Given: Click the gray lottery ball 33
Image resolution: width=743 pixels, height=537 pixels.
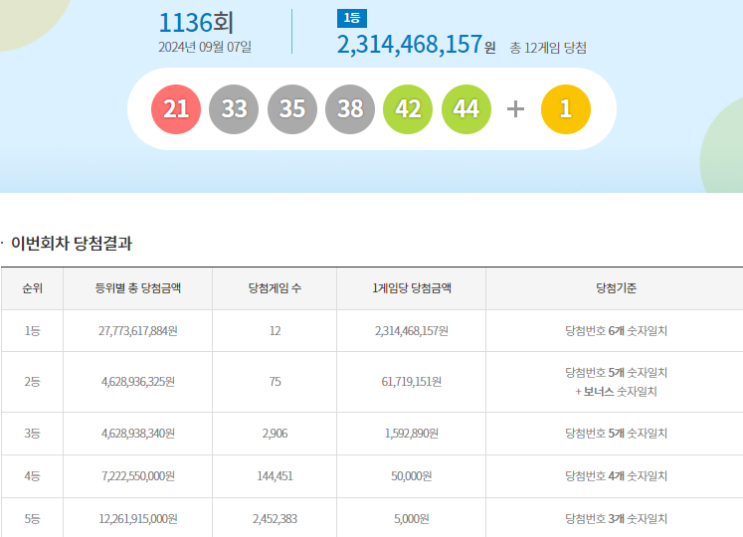Looking at the screenshot, I should [234, 109].
